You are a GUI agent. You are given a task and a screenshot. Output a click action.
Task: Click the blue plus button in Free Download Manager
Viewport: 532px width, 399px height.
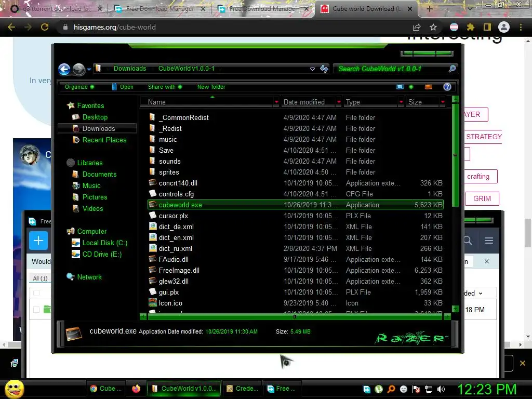pos(38,241)
